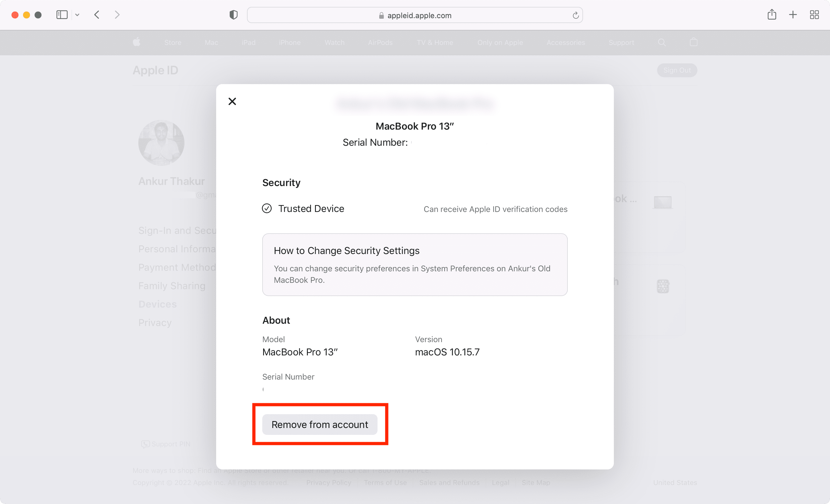This screenshot has width=830, height=504.
Task: Open Watch in Apple navigation
Action: pos(335,42)
